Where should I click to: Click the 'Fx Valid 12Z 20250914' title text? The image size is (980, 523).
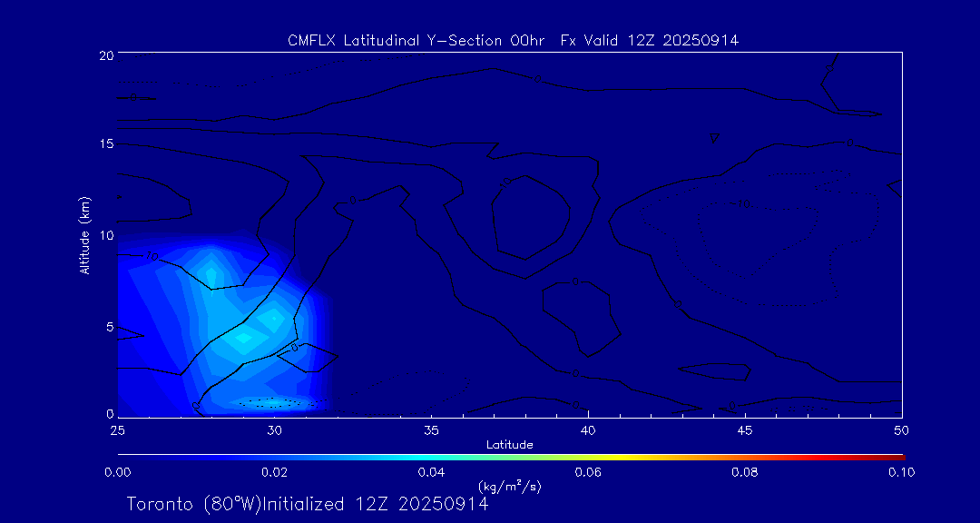coord(650,40)
